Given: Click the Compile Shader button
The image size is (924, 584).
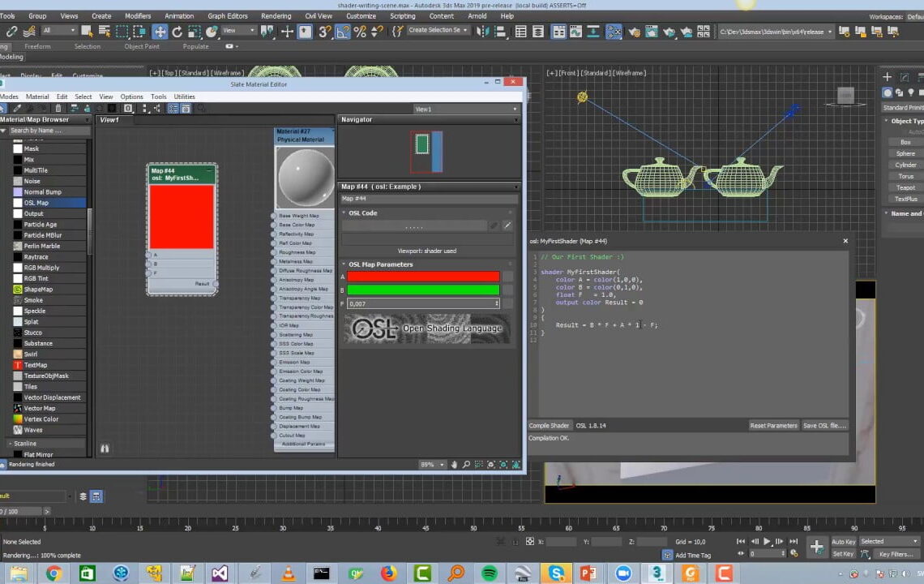Looking at the screenshot, I should tap(549, 425).
